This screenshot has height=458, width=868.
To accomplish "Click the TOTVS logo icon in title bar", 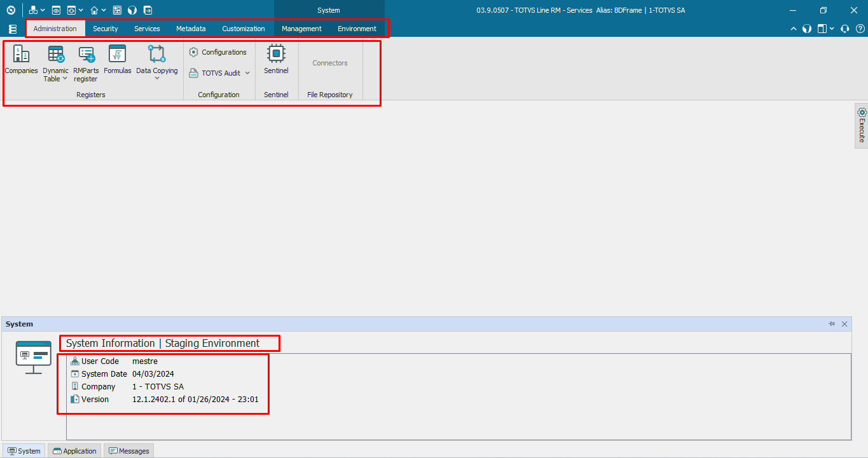I will [x=10, y=10].
